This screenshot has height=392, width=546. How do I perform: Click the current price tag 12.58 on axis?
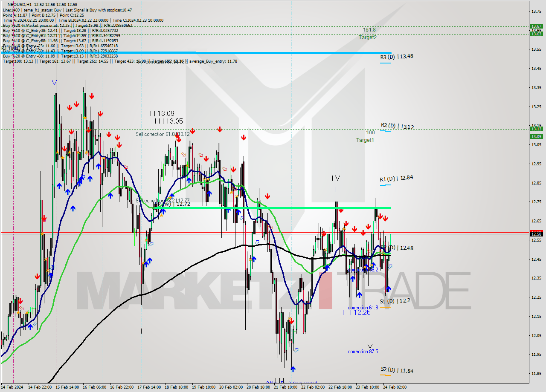(536, 234)
